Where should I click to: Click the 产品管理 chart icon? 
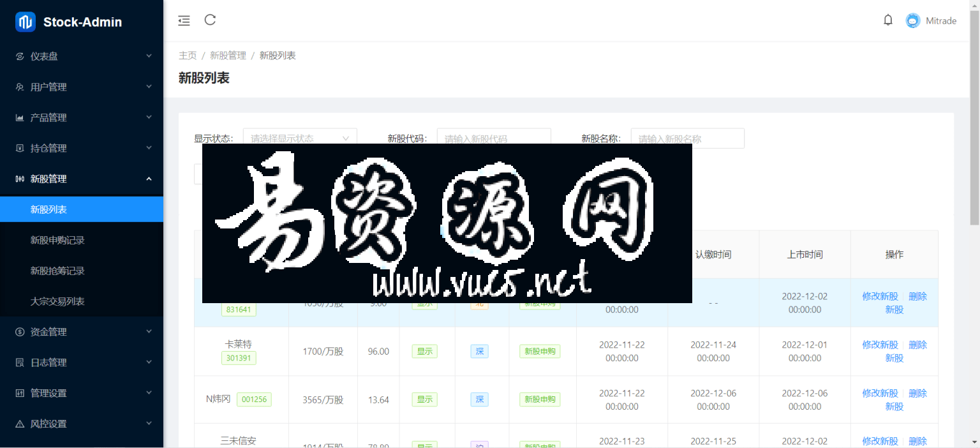coord(20,117)
